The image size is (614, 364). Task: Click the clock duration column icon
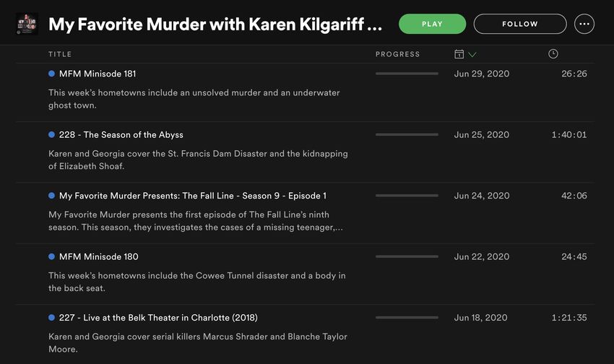[553, 54]
